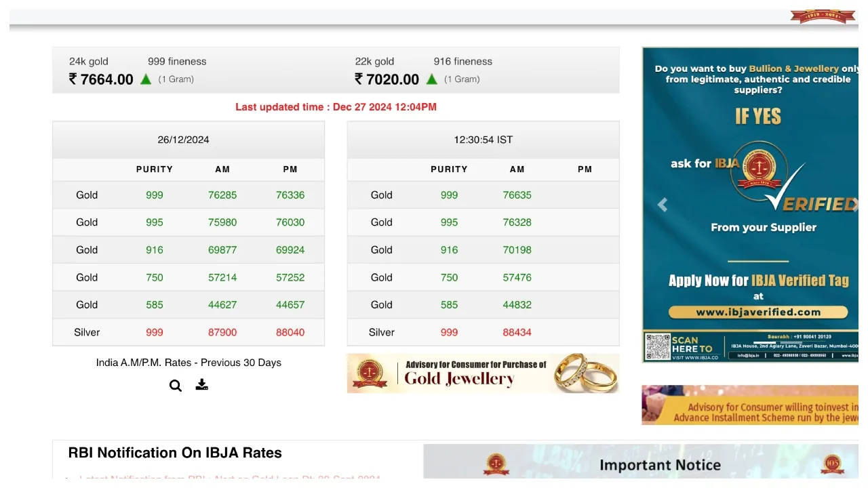The height and width of the screenshot is (488, 868).
Task: Click Gold 995 PM value 76030
Action: click(x=290, y=222)
